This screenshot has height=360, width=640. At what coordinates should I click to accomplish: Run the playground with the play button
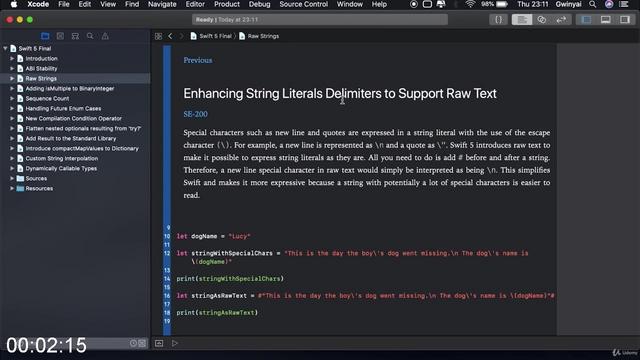click(175, 343)
